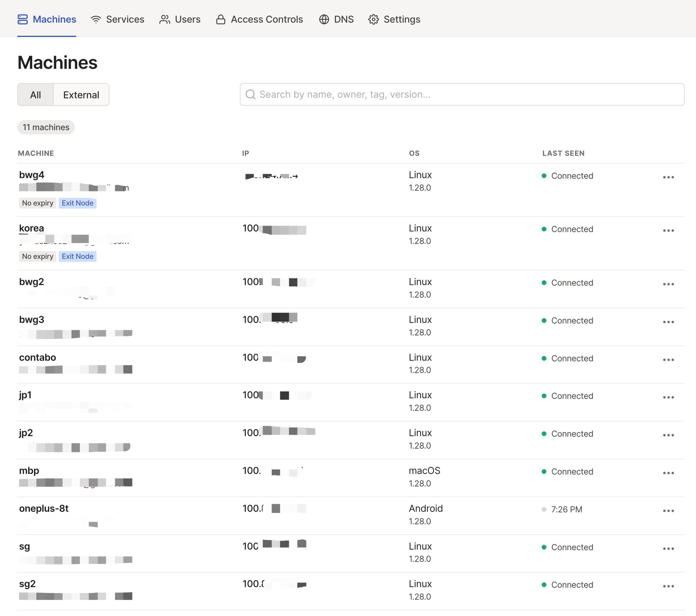
Task: Select the All machines filter
Action: pos(35,95)
